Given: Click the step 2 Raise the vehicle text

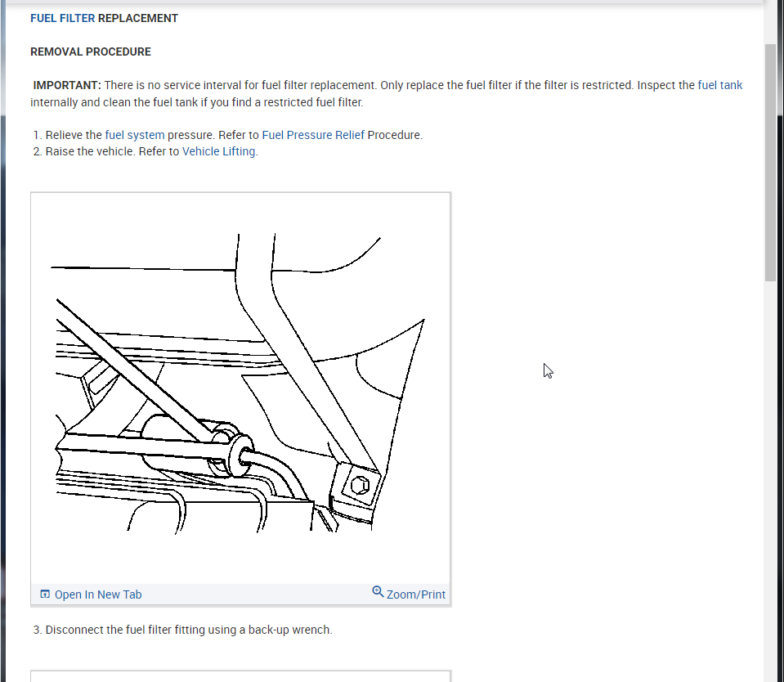Looking at the screenshot, I should (146, 151).
